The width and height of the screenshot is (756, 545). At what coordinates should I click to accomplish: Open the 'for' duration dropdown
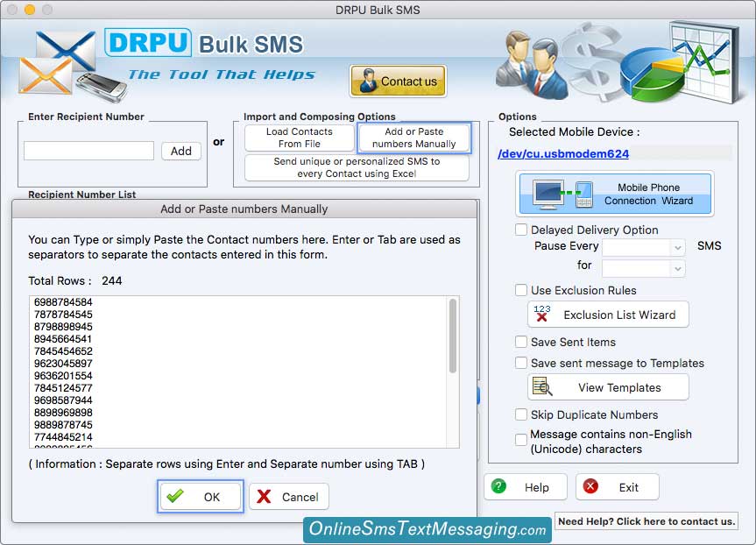click(x=643, y=267)
